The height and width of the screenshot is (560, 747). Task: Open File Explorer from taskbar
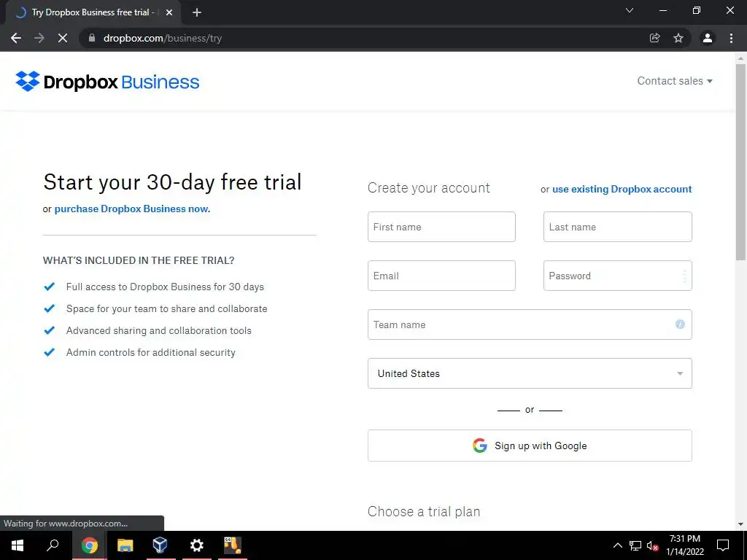(125, 545)
